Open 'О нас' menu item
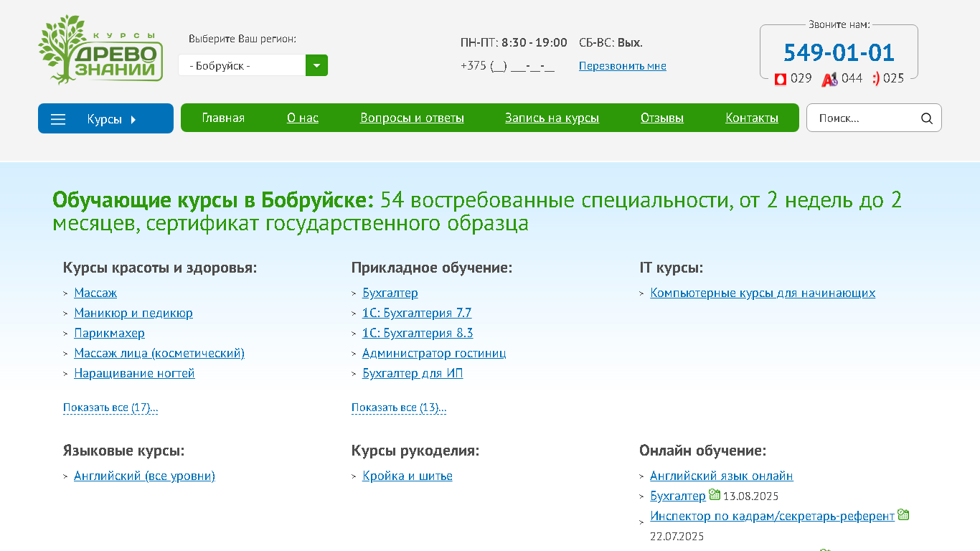This screenshot has width=980, height=551. [x=303, y=118]
